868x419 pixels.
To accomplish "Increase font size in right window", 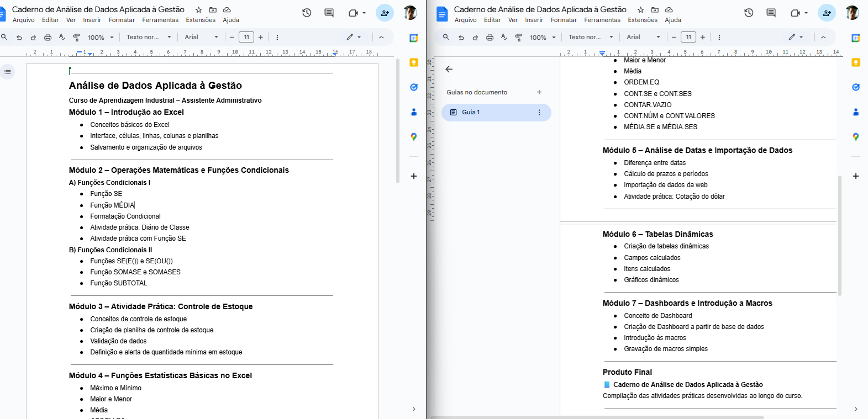I will click(703, 37).
